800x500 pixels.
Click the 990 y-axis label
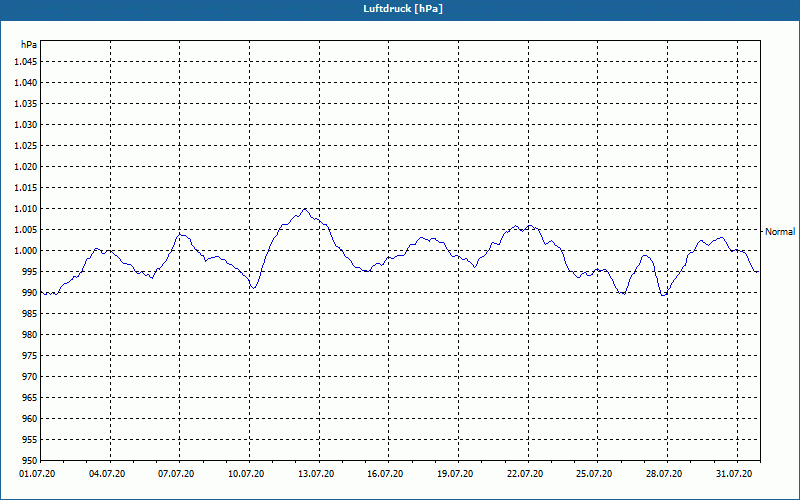click(30, 292)
